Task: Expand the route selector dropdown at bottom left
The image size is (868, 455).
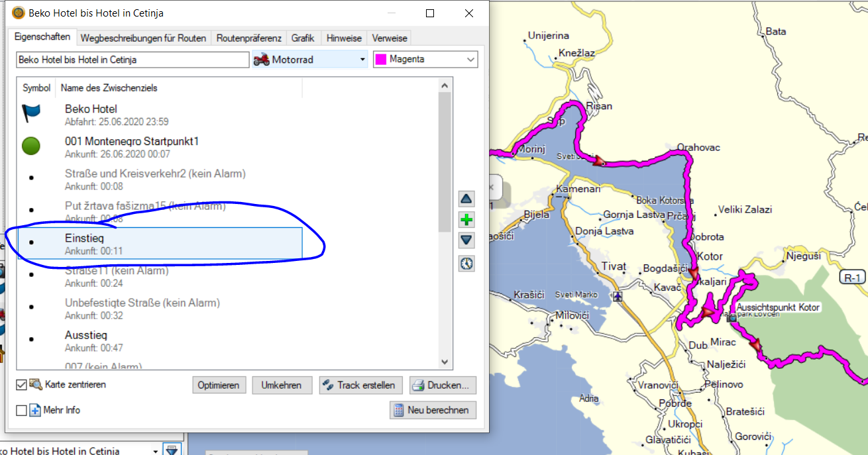Action: pyautogui.click(x=156, y=451)
